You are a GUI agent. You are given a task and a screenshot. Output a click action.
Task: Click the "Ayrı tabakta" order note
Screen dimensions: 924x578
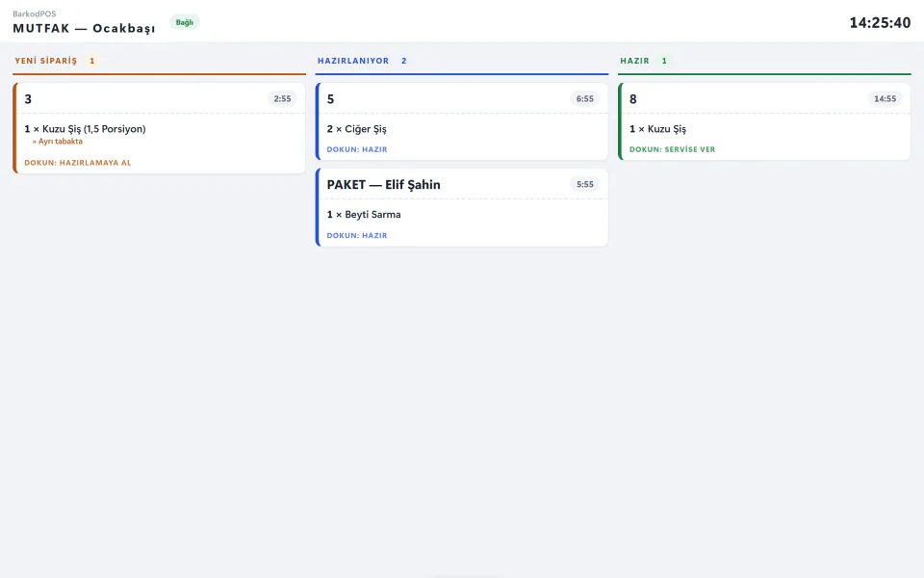click(x=58, y=142)
